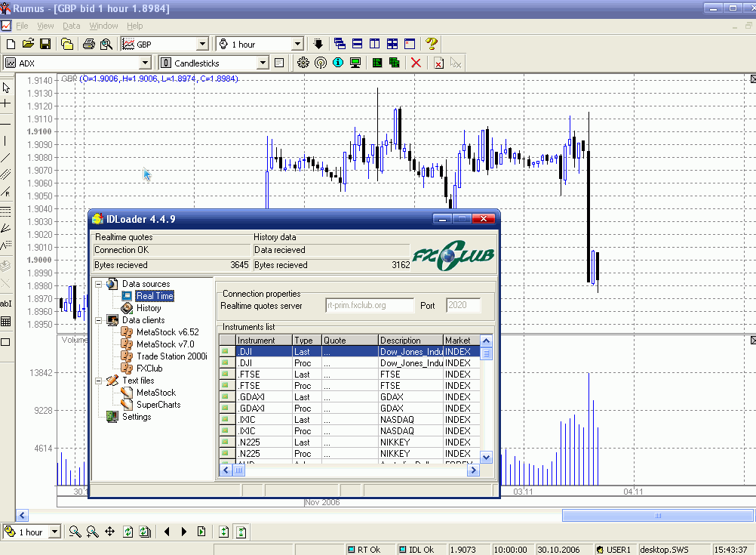Open the GBP symbol dropdown
The image size is (756, 555).
pos(201,45)
